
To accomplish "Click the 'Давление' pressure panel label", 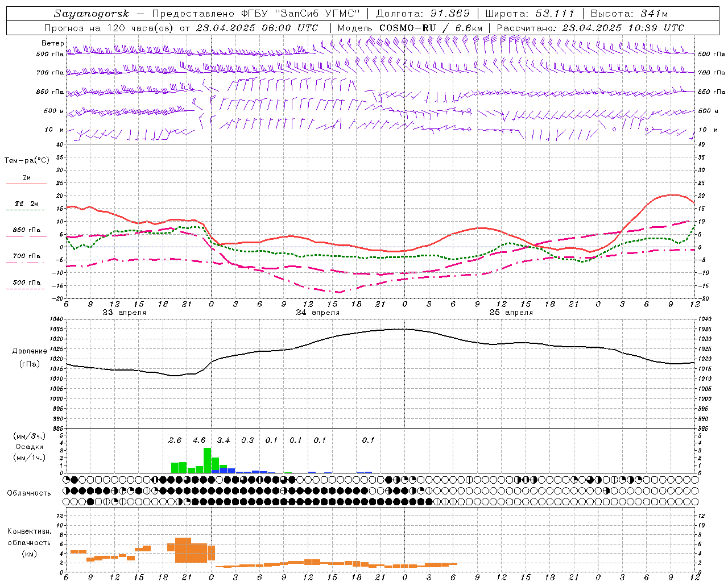I will coord(30,351).
